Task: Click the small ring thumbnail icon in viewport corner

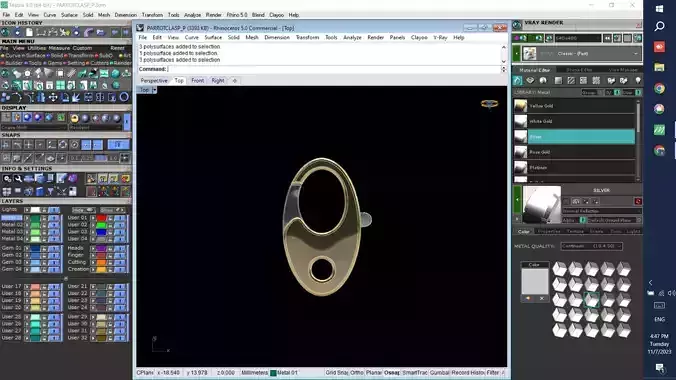Action: point(489,104)
